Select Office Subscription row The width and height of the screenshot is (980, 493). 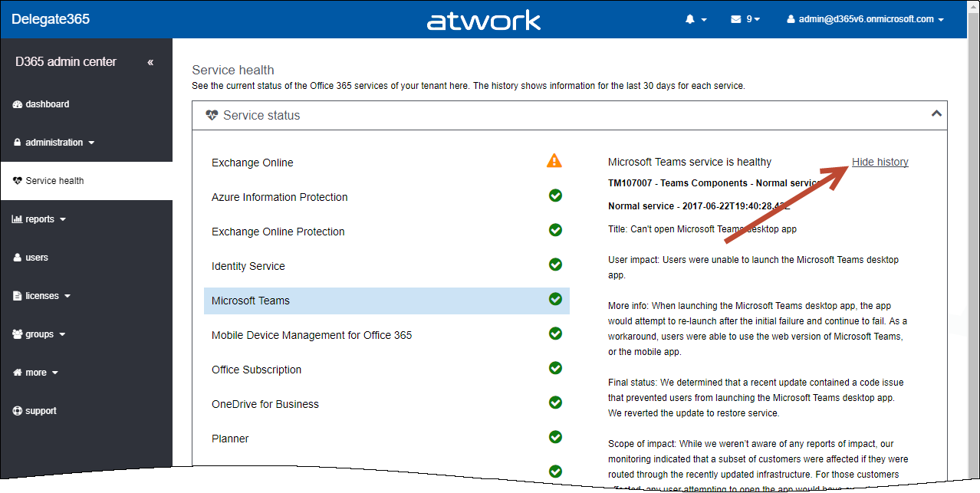386,370
